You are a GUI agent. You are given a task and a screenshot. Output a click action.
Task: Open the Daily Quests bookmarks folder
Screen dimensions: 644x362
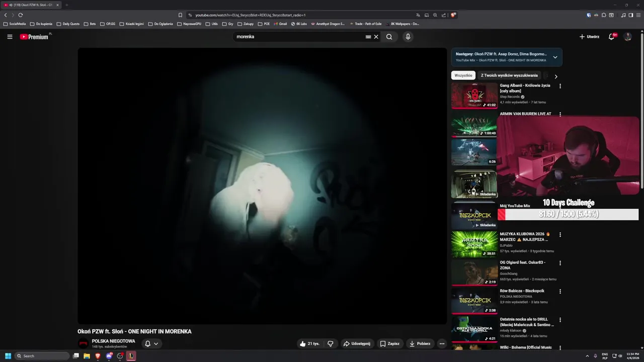(68, 24)
